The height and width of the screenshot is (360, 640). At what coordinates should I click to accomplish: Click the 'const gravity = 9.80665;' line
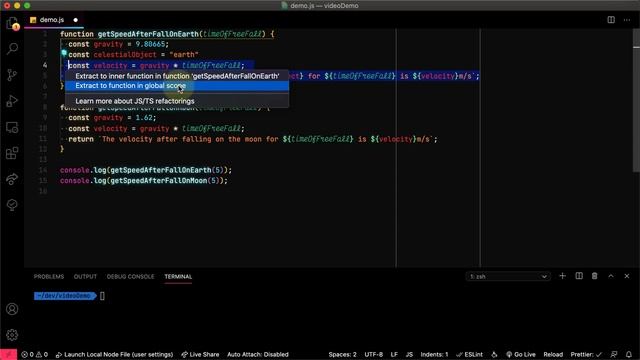(x=118, y=44)
